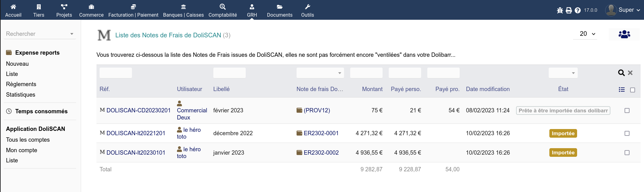Open Expense reports section
644x192 pixels.
(37, 52)
